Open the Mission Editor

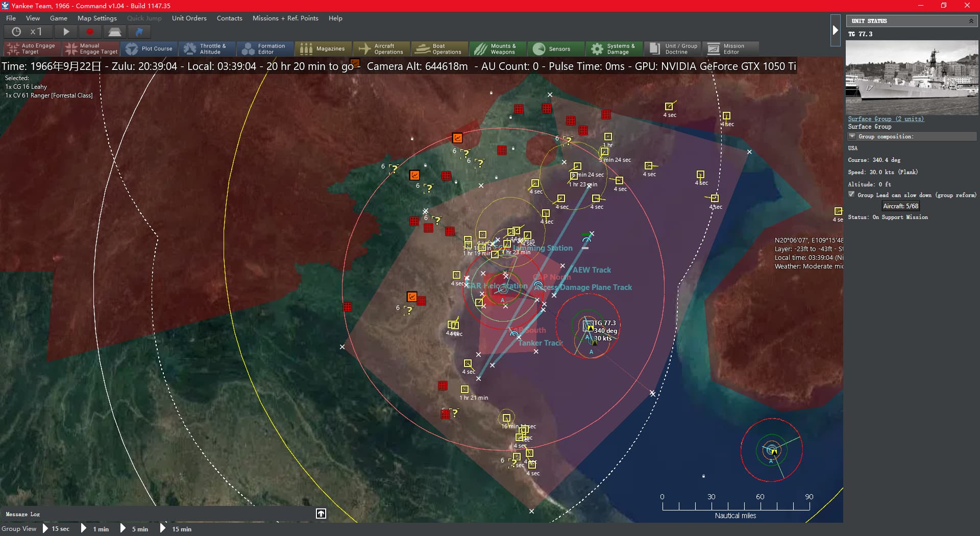click(x=730, y=49)
